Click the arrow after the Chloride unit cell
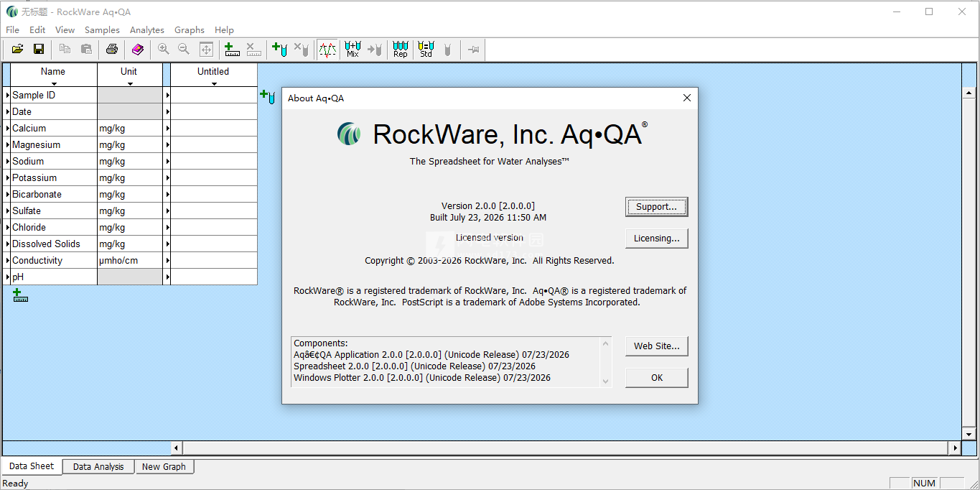The height and width of the screenshot is (490, 980). coord(167,227)
